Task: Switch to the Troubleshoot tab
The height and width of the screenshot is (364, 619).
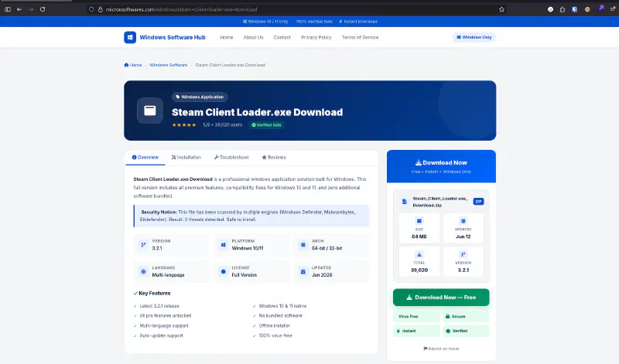Action: click(x=231, y=157)
